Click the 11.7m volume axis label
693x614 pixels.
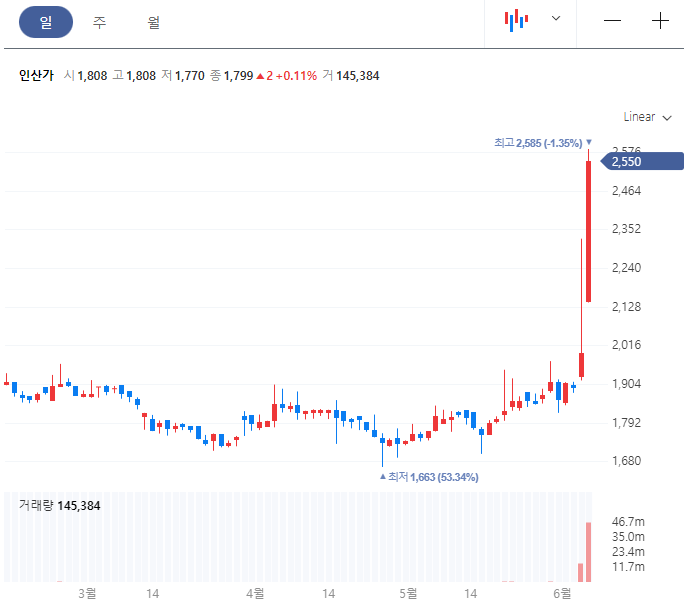tap(628, 567)
